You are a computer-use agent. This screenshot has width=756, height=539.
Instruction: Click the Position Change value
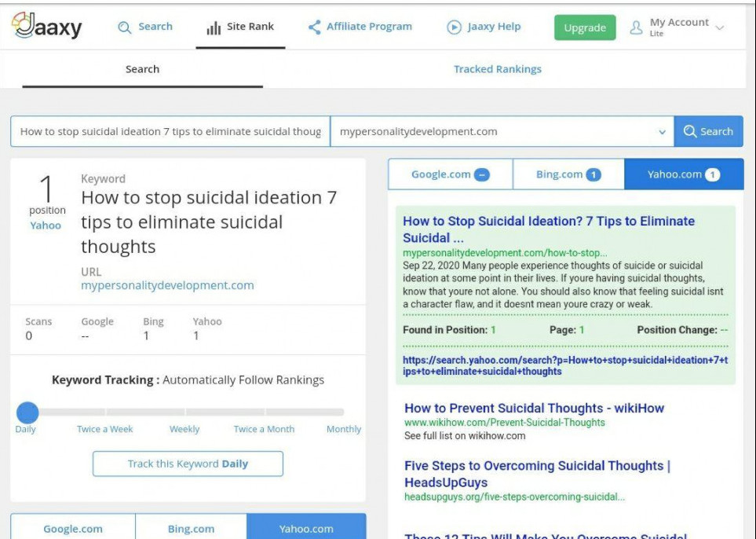[724, 330]
